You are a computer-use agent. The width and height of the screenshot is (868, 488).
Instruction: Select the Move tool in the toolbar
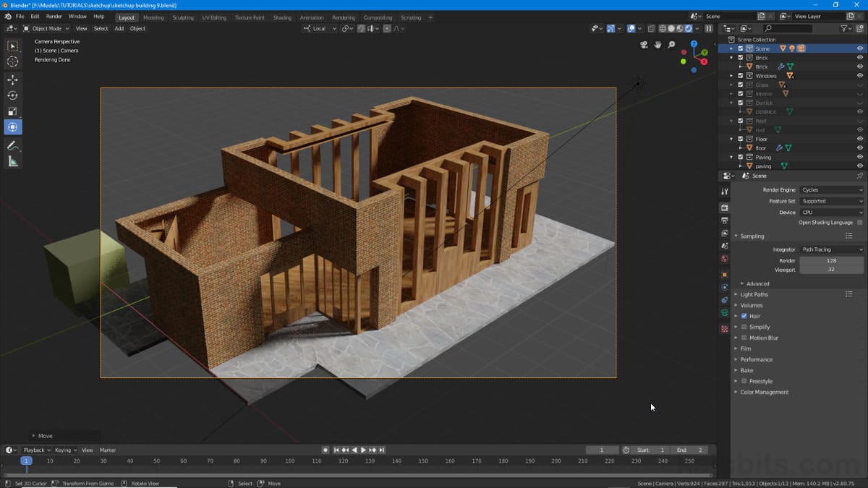click(x=12, y=80)
